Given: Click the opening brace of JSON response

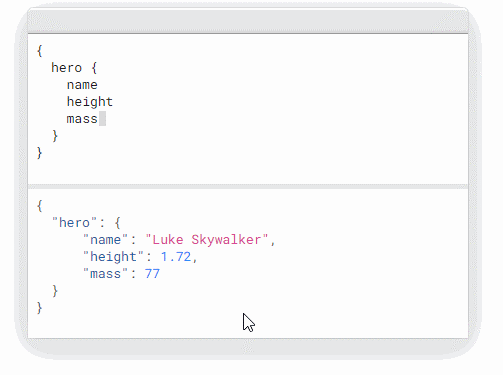Looking at the screenshot, I should 39,206.
